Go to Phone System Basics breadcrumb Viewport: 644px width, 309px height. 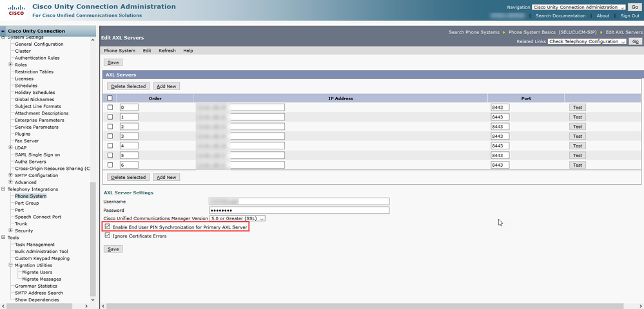pos(553,32)
